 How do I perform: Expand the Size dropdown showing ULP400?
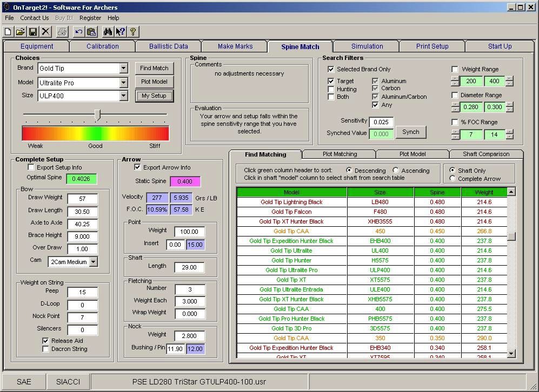123,95
